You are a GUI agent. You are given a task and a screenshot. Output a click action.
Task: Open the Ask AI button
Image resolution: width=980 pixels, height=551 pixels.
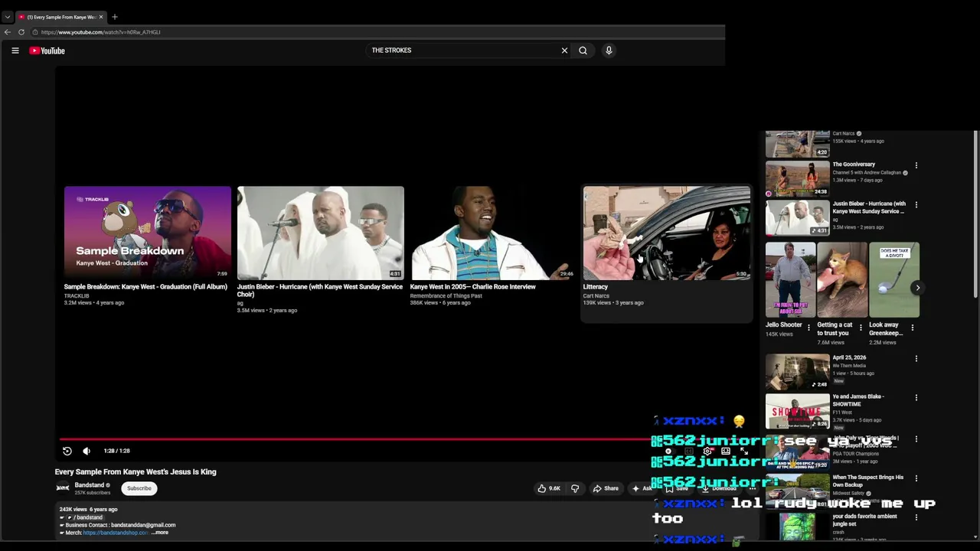[x=642, y=488]
